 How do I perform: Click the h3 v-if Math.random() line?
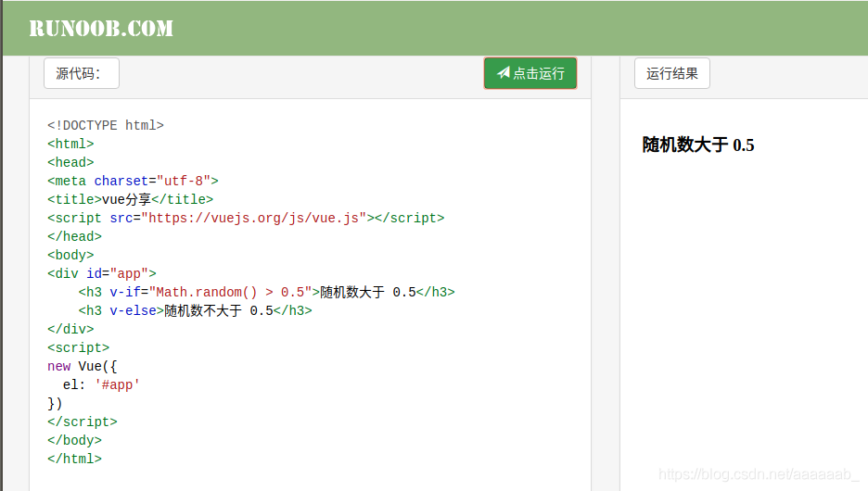[x=266, y=292]
